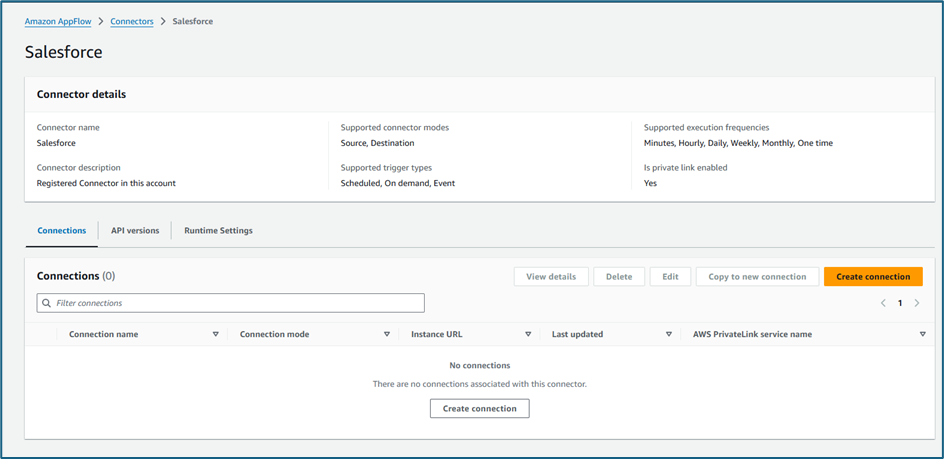Click the Last updated column header
Screen dimensions: 944x459
pyautogui.click(x=577, y=334)
